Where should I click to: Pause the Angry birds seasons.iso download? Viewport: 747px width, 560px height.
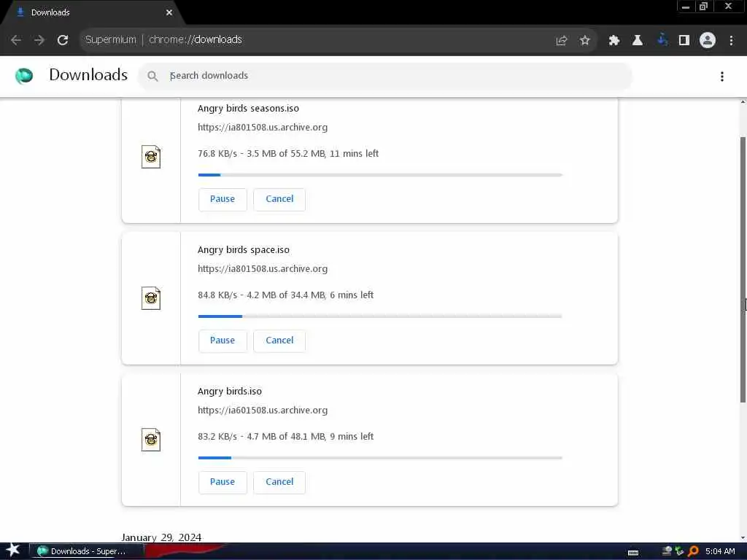[222, 199]
